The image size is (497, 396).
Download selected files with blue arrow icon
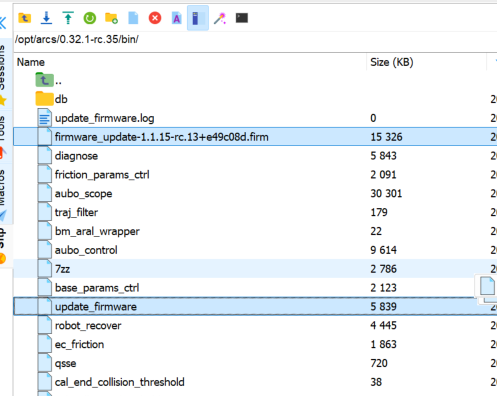click(x=46, y=18)
